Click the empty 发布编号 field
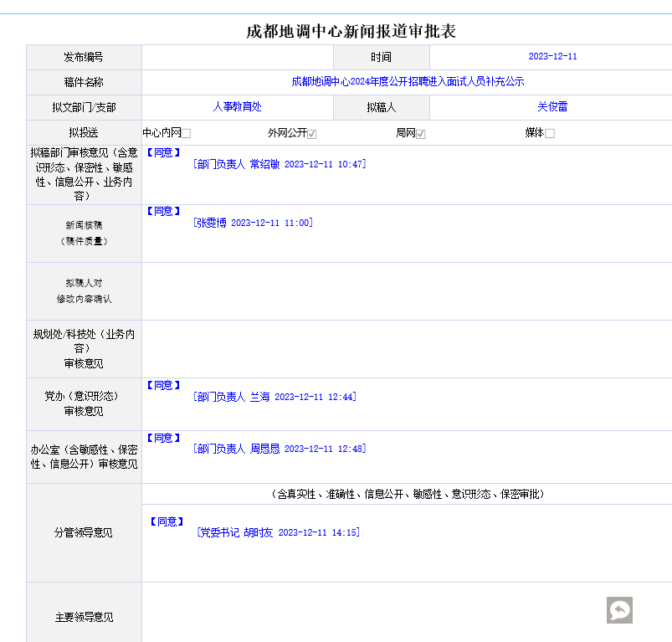Viewport: 672px width, 642px height. pos(237,57)
